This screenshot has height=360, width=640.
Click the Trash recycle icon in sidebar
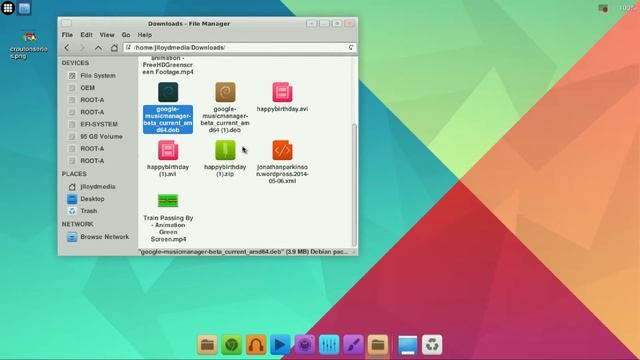coord(72,211)
